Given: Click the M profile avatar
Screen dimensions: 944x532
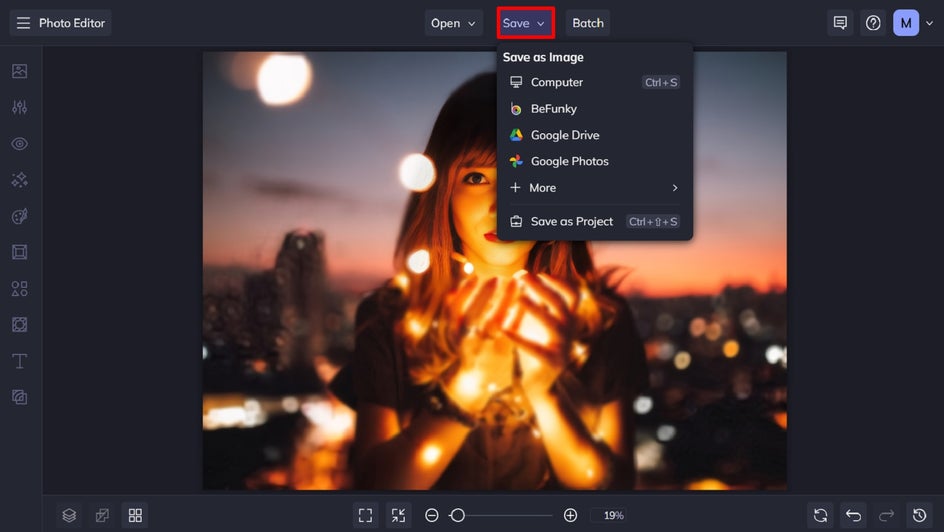Looking at the screenshot, I should (x=905, y=23).
